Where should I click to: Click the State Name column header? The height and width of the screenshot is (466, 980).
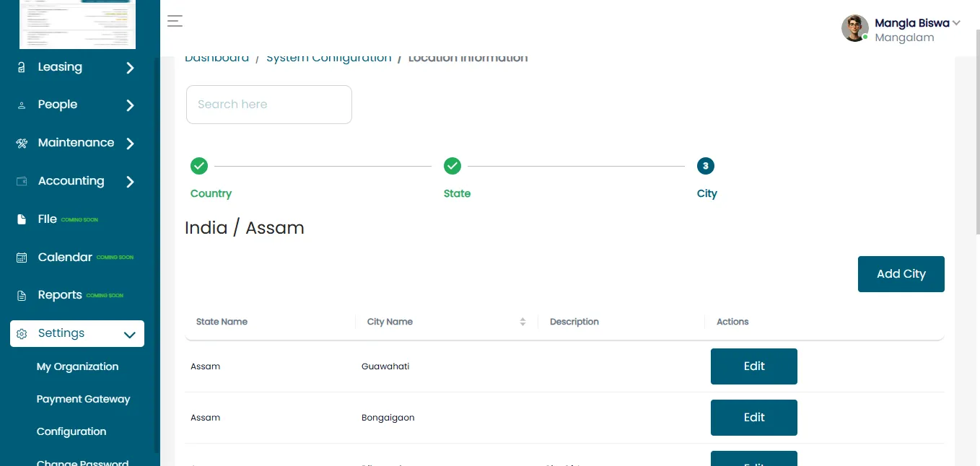pos(222,322)
